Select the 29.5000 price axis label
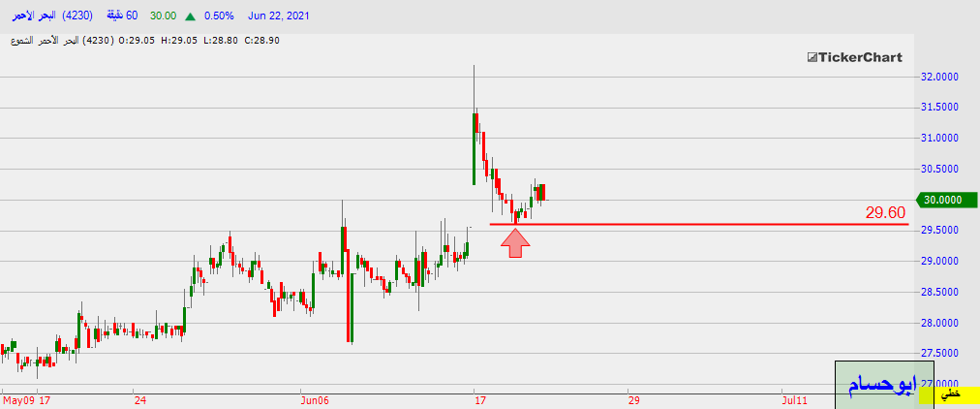Image resolution: width=980 pixels, height=409 pixels. (x=941, y=231)
